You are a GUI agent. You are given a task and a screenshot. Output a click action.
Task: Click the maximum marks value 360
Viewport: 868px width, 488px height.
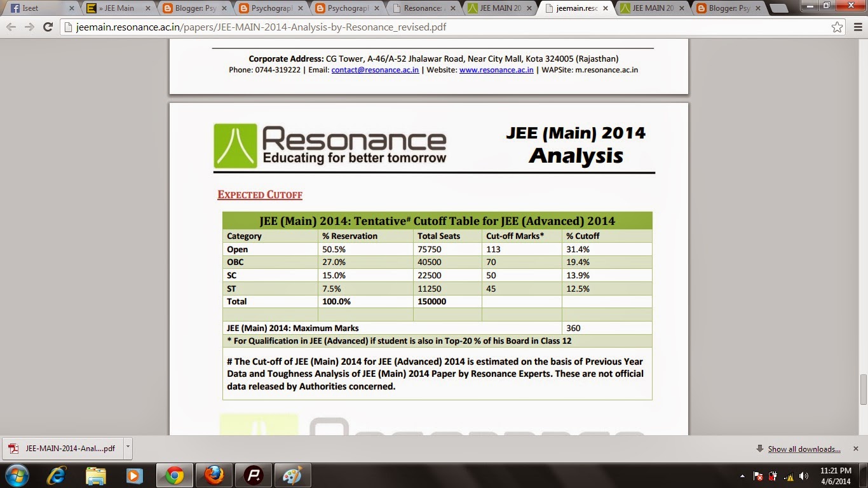pyautogui.click(x=573, y=328)
